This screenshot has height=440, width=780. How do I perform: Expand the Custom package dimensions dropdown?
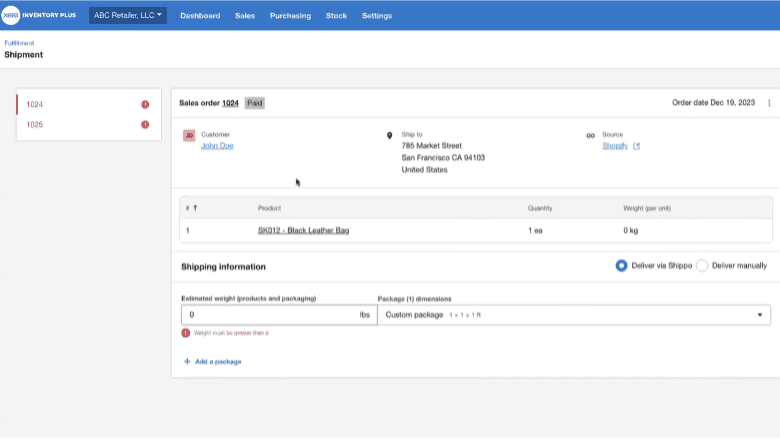573,314
